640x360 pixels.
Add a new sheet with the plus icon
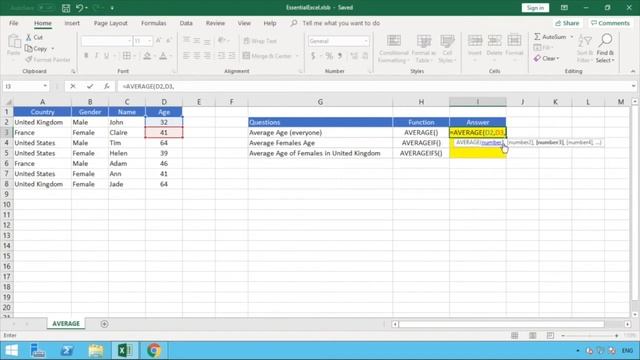click(x=104, y=324)
